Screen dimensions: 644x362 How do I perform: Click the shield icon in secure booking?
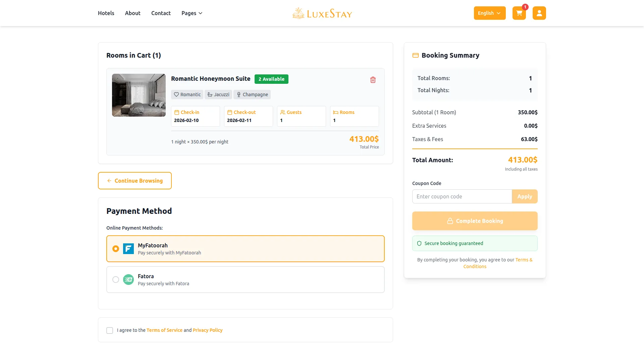point(419,243)
